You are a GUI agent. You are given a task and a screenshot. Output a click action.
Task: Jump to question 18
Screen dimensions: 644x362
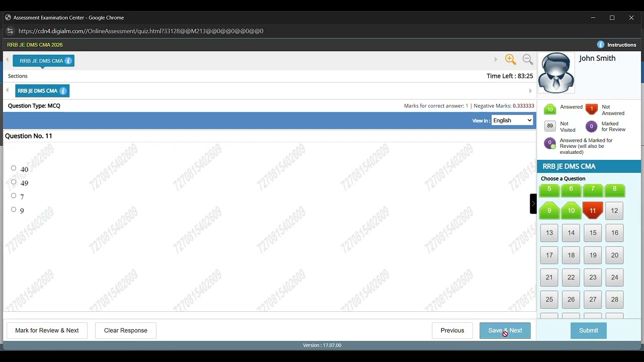pyautogui.click(x=571, y=255)
